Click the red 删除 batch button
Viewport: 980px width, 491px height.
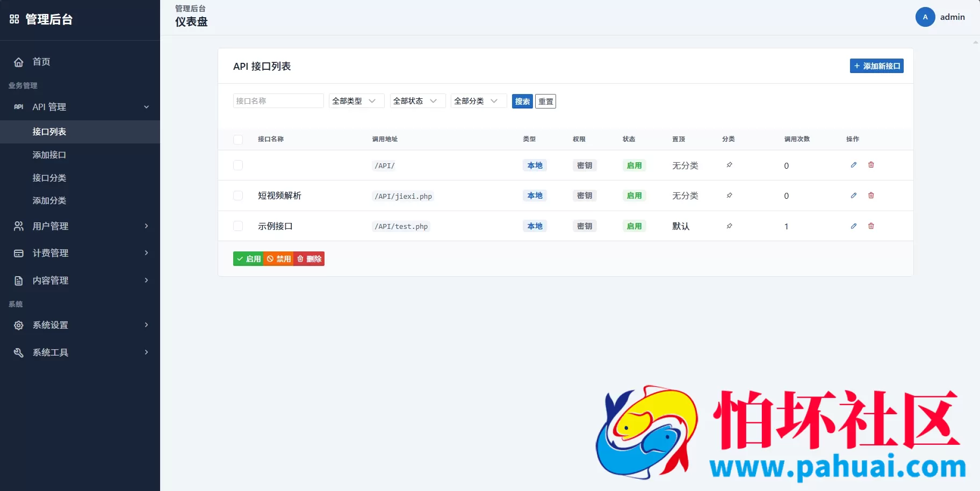tap(309, 259)
